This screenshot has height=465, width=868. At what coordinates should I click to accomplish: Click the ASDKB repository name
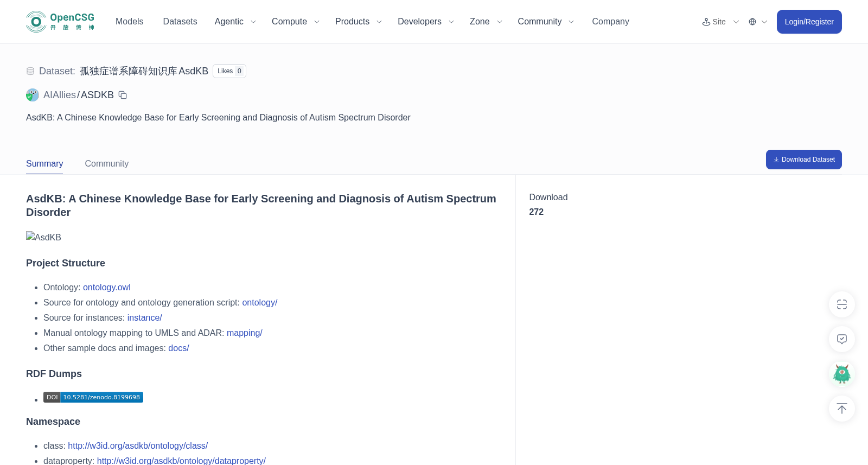tap(97, 95)
